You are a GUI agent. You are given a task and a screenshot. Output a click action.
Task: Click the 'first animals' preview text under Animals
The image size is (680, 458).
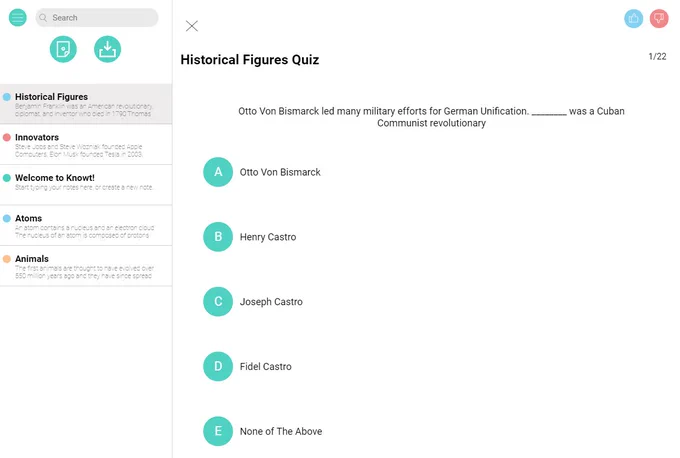tap(85, 272)
